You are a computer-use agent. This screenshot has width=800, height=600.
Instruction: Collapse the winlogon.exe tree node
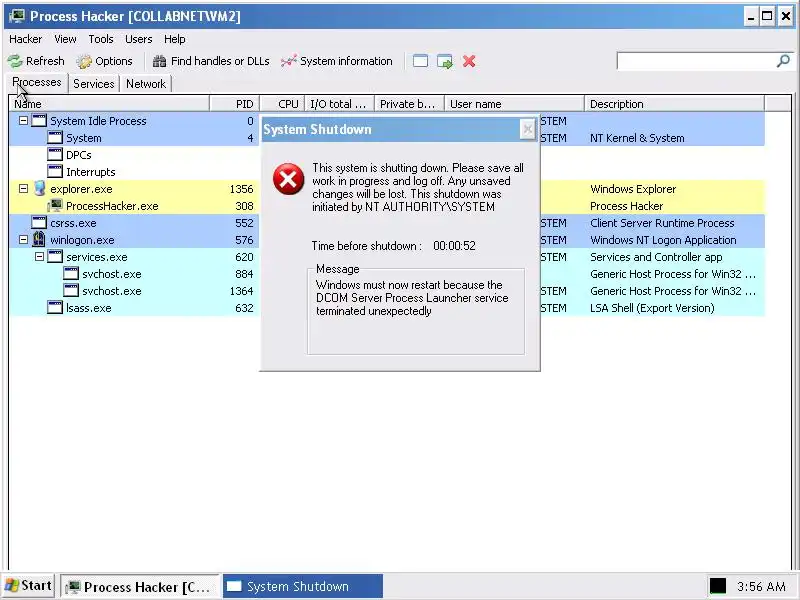pyautogui.click(x=23, y=239)
